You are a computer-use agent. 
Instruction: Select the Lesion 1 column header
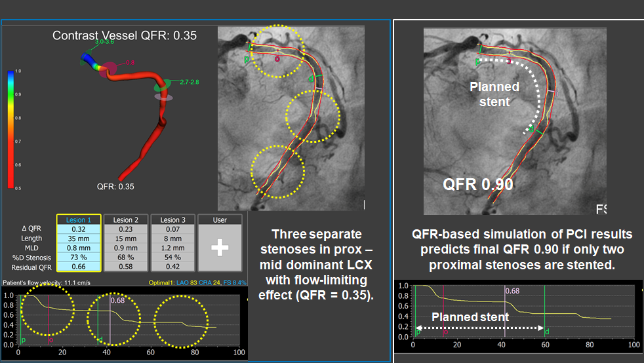(x=79, y=220)
